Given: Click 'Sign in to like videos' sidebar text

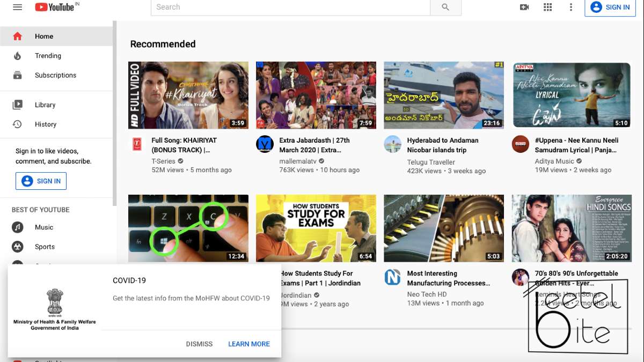Looking at the screenshot, I should coord(54,156).
